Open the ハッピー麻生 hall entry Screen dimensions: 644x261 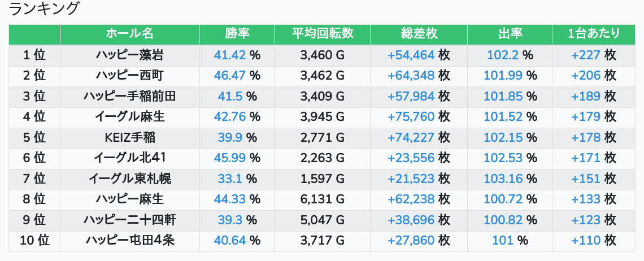129,199
